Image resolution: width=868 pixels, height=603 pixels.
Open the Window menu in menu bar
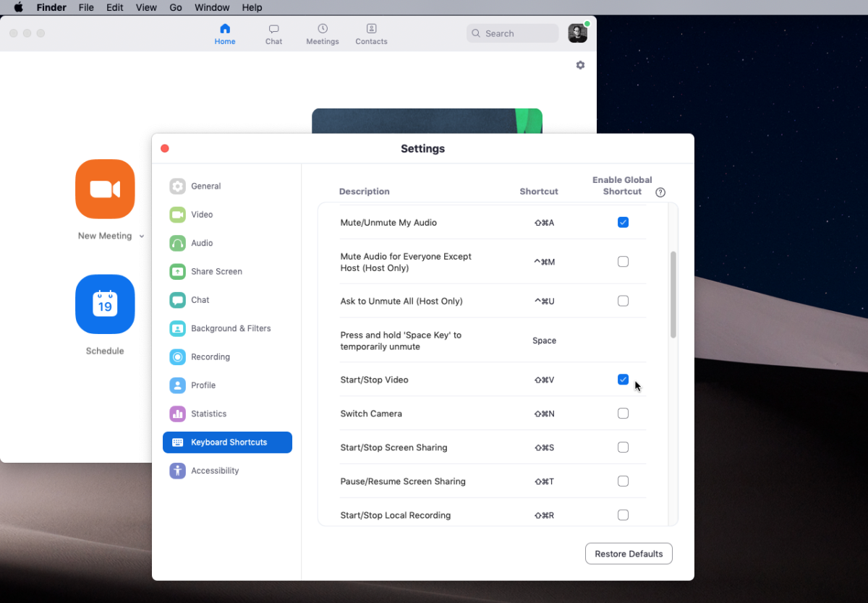212,7
